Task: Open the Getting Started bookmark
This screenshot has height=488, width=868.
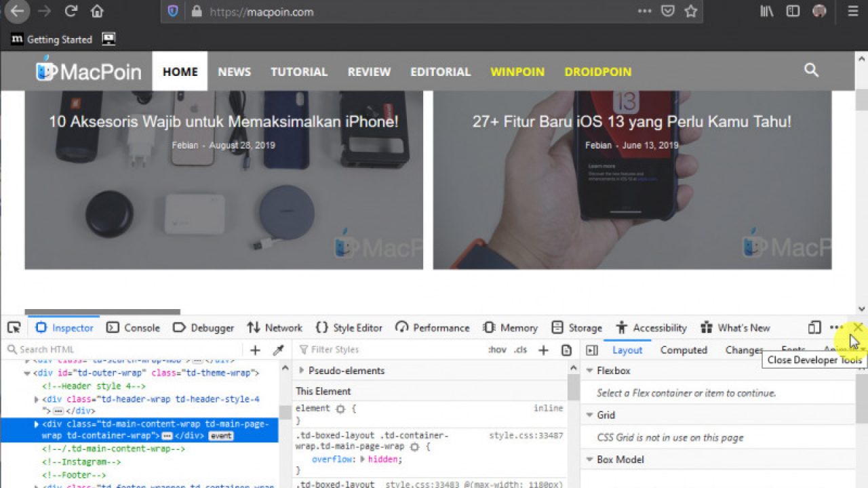Action: click(x=52, y=39)
